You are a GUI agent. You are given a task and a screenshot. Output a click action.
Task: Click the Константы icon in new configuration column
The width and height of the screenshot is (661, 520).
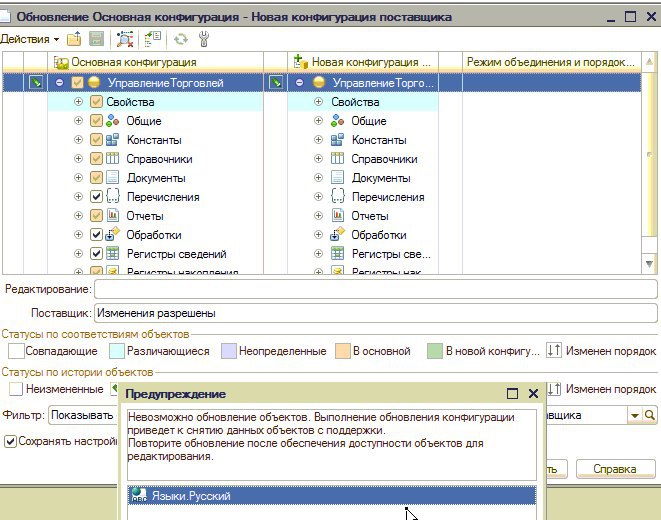click(x=337, y=140)
